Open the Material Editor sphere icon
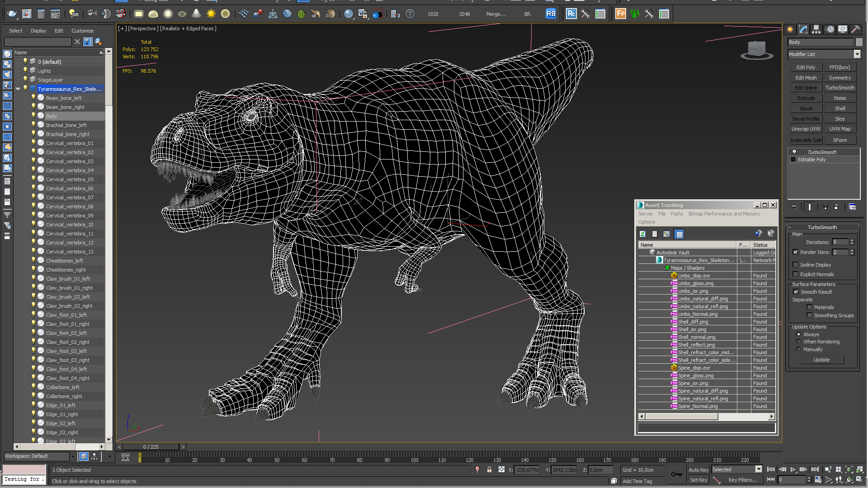 (x=348, y=14)
